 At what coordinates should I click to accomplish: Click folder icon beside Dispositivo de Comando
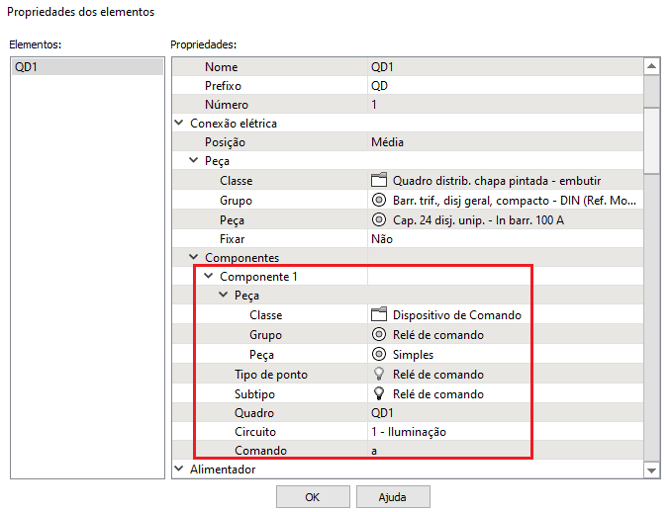[x=378, y=315]
